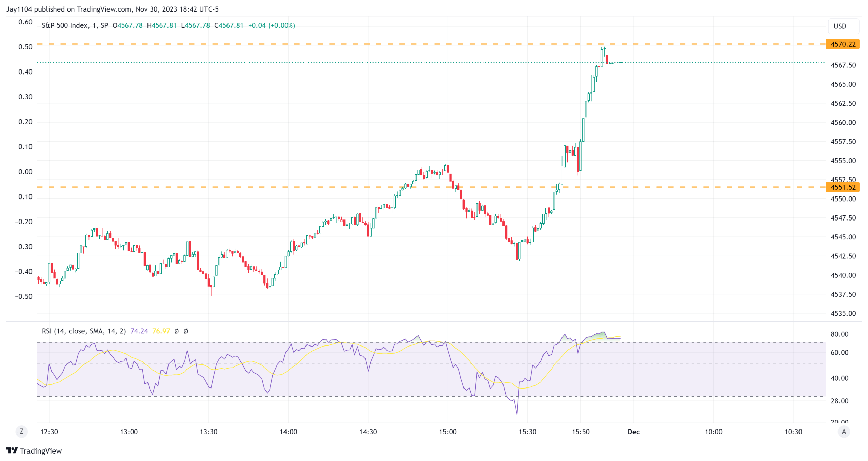Click the RSI 60.00 scale label

click(x=840, y=352)
